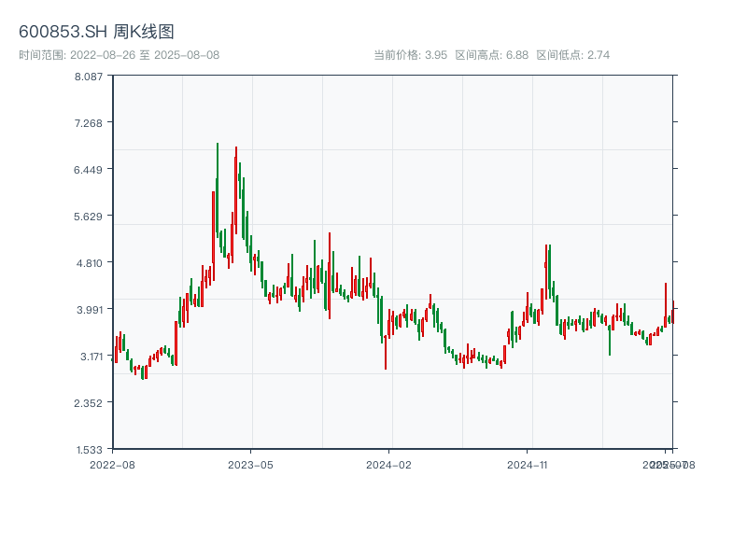This screenshot has height=560, width=747.
Task: Click the last candlestick at the chart's right edge
Action: pos(673,313)
